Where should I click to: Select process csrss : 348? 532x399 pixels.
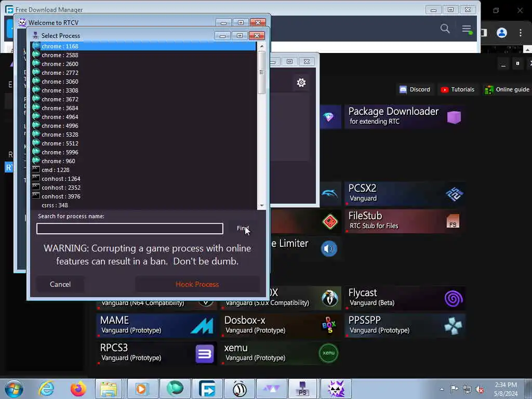[x=143, y=205]
